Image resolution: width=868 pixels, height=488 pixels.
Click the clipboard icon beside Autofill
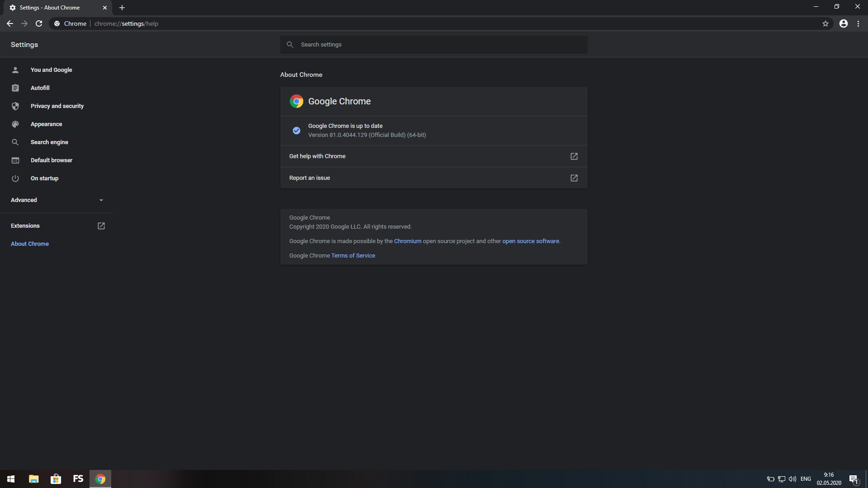(x=15, y=88)
